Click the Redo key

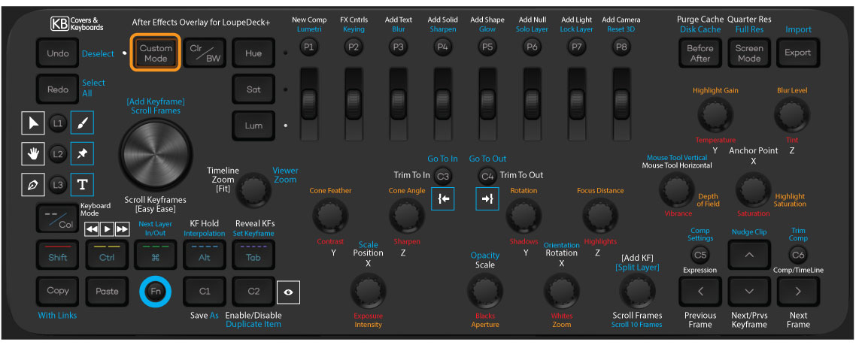click(x=58, y=89)
